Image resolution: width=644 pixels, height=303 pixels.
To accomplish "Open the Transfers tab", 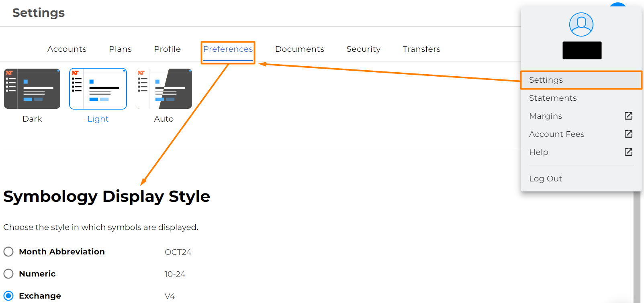I will 421,49.
